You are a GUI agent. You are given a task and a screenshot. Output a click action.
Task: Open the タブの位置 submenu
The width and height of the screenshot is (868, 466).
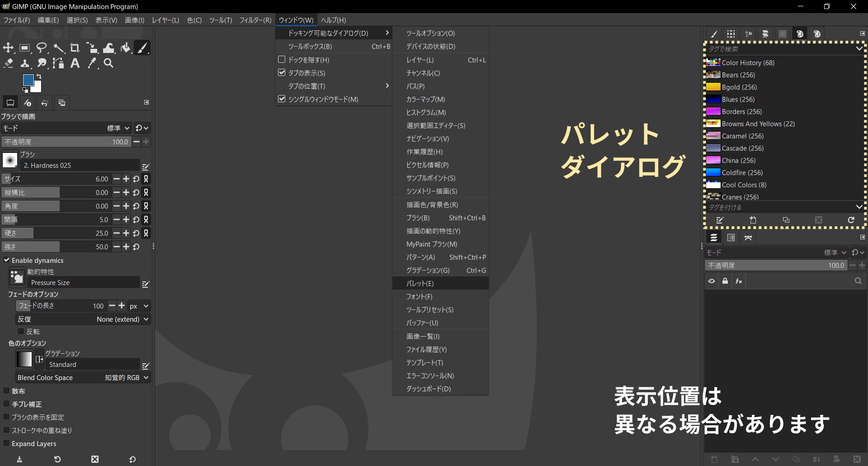click(334, 86)
